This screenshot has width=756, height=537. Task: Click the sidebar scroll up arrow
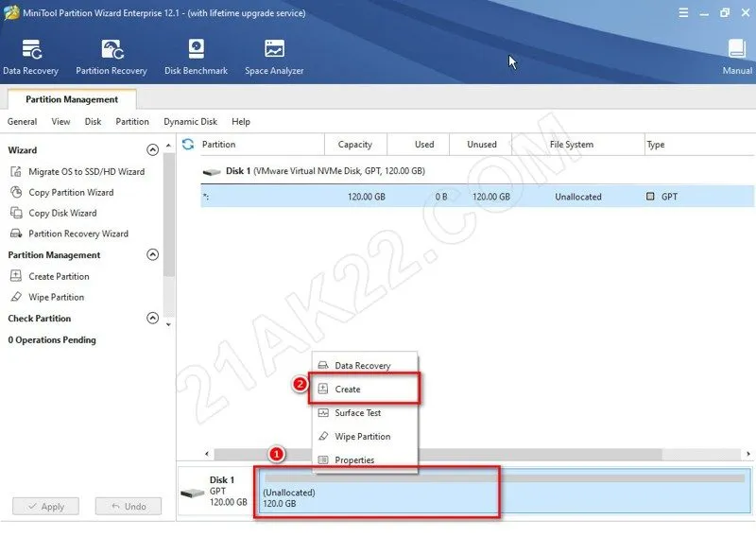point(168,146)
